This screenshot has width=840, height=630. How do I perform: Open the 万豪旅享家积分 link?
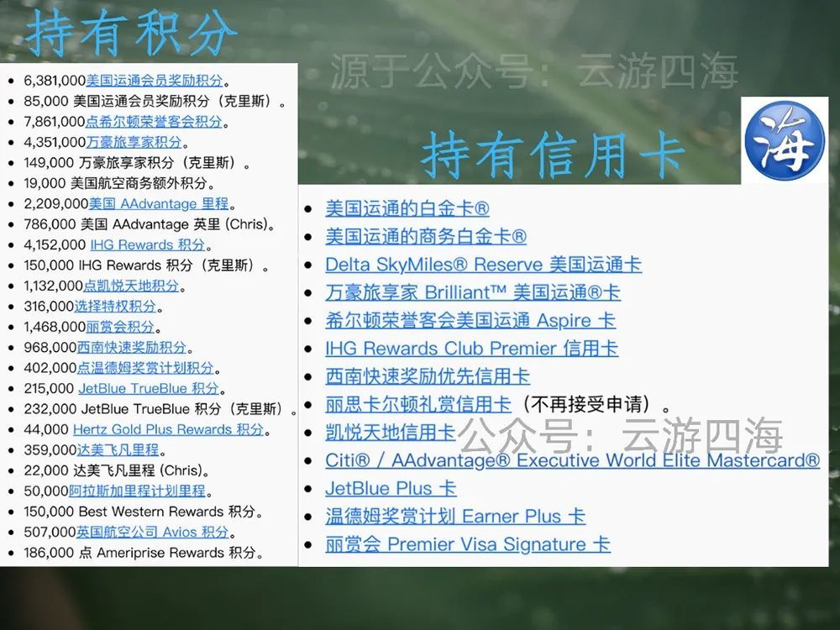click(134, 142)
